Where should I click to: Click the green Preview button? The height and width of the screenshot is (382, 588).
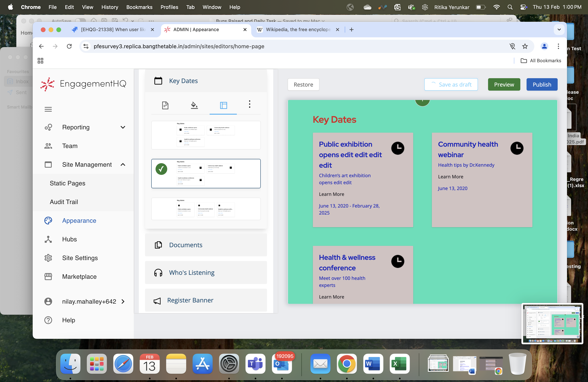pyautogui.click(x=504, y=84)
